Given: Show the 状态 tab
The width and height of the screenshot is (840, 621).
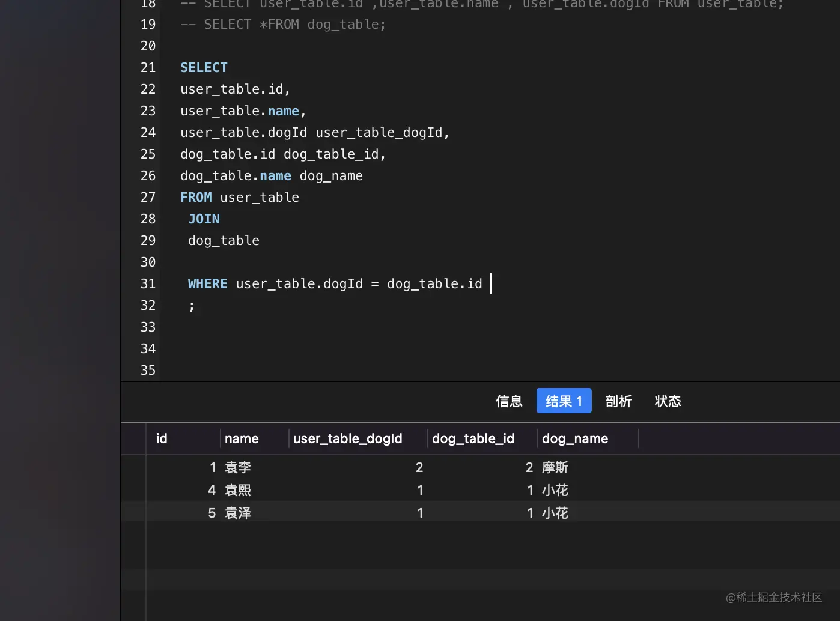Looking at the screenshot, I should click(668, 401).
